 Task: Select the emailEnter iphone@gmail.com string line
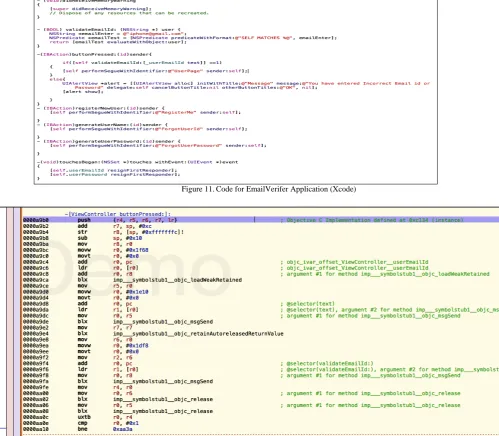coord(118,34)
